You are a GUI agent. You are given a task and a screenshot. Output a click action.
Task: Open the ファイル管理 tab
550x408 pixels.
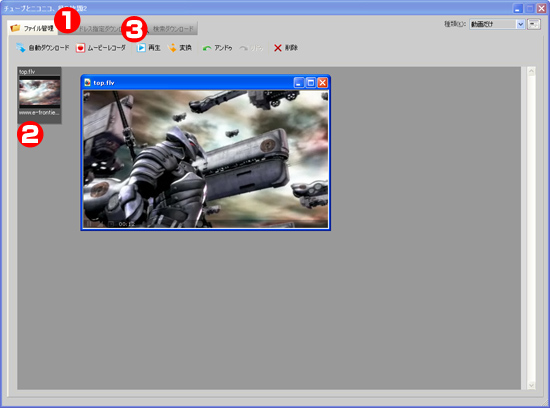32,28
